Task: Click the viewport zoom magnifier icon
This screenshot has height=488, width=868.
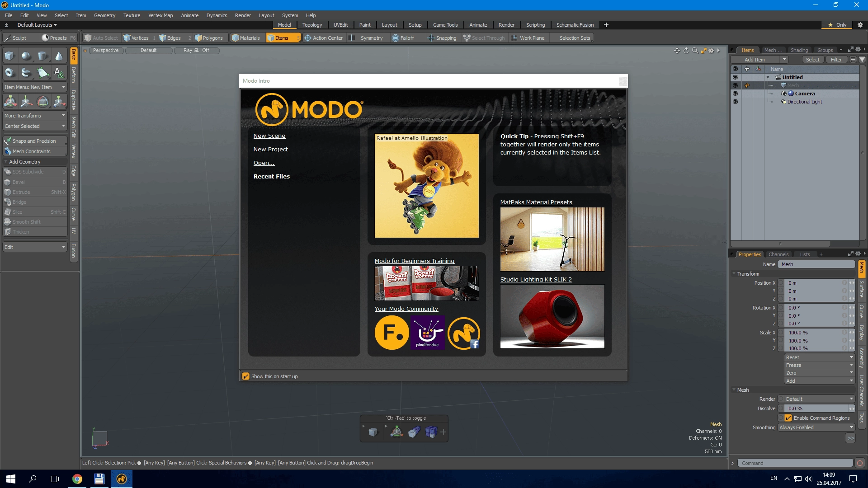Action: pyautogui.click(x=695, y=51)
